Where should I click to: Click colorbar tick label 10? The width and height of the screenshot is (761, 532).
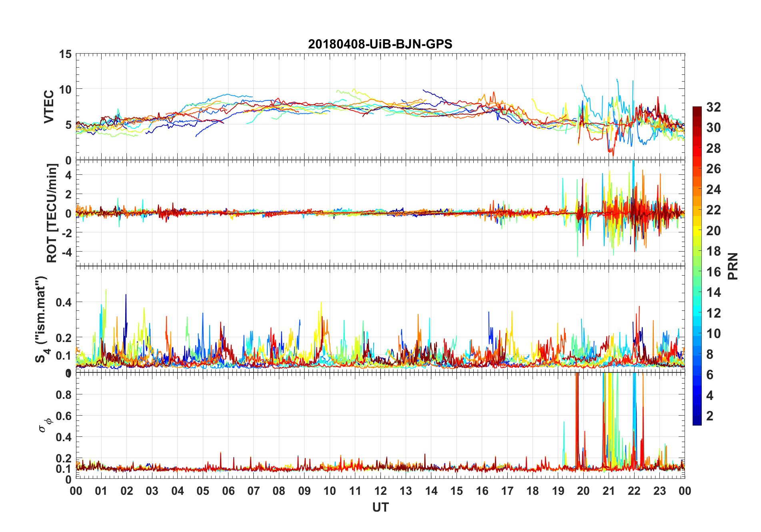pos(713,334)
